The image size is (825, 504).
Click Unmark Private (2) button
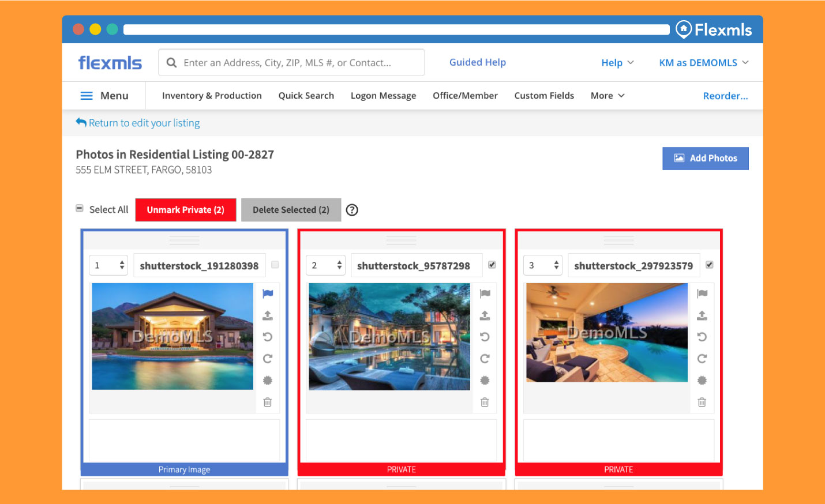[186, 210]
